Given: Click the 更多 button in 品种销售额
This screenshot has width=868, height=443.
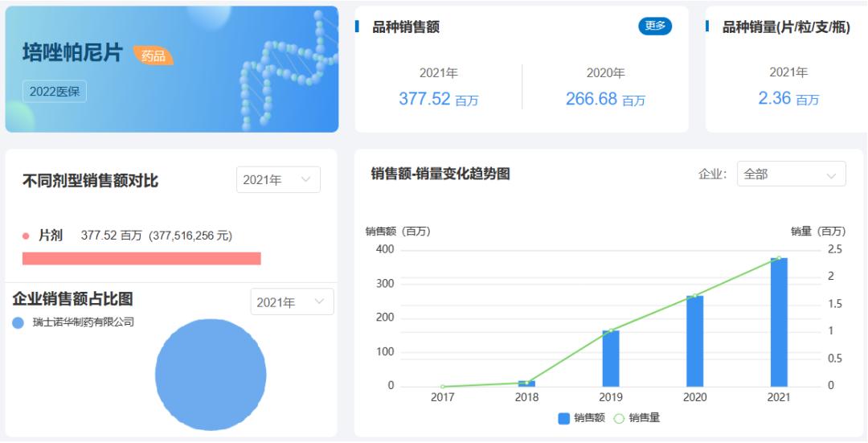Looking at the screenshot, I should [x=655, y=26].
